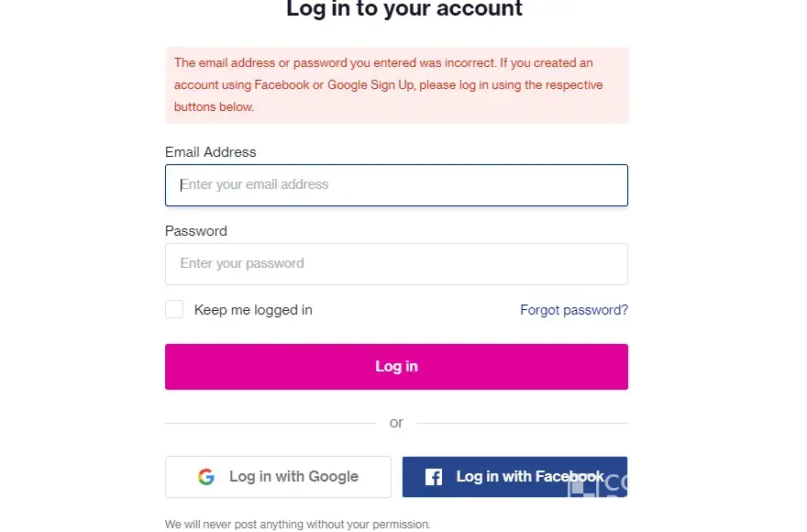This screenshot has height=532, width=807.
Task: Click the Password field label
Action: tap(196, 231)
